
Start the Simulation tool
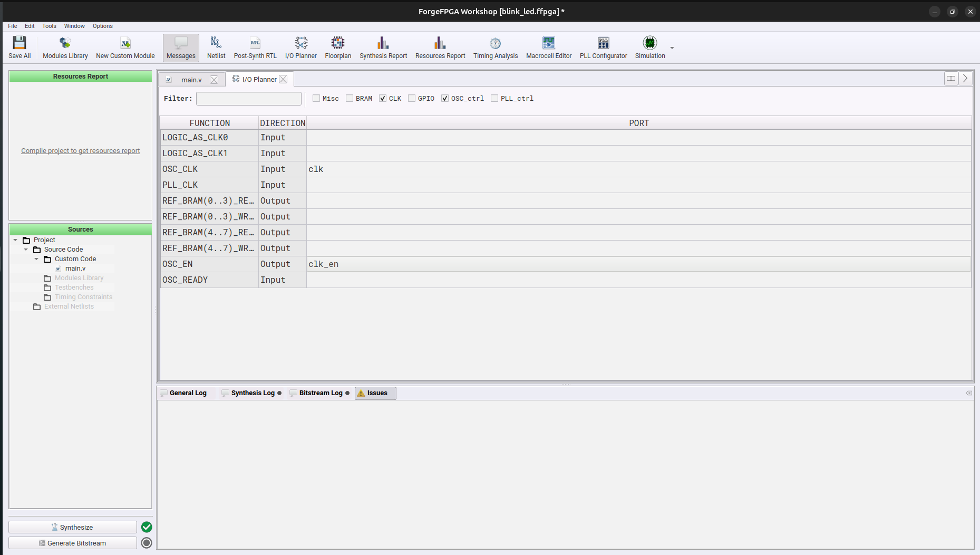click(649, 47)
